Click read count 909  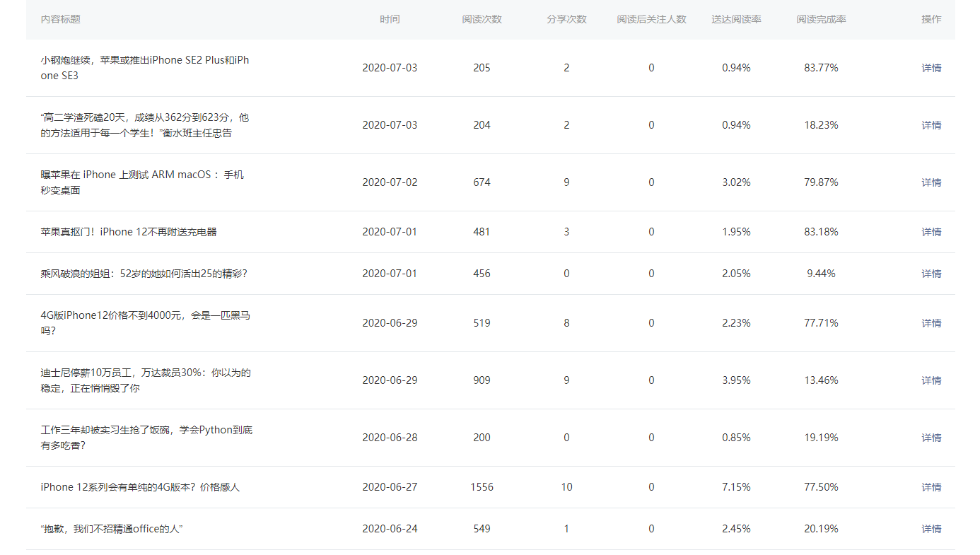(482, 380)
